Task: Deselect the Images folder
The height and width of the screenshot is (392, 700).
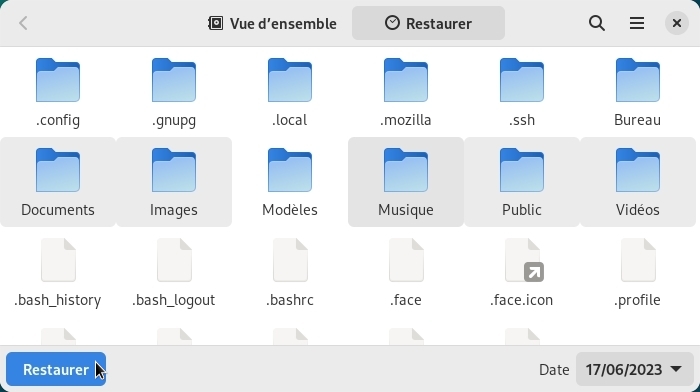Action: point(174,182)
